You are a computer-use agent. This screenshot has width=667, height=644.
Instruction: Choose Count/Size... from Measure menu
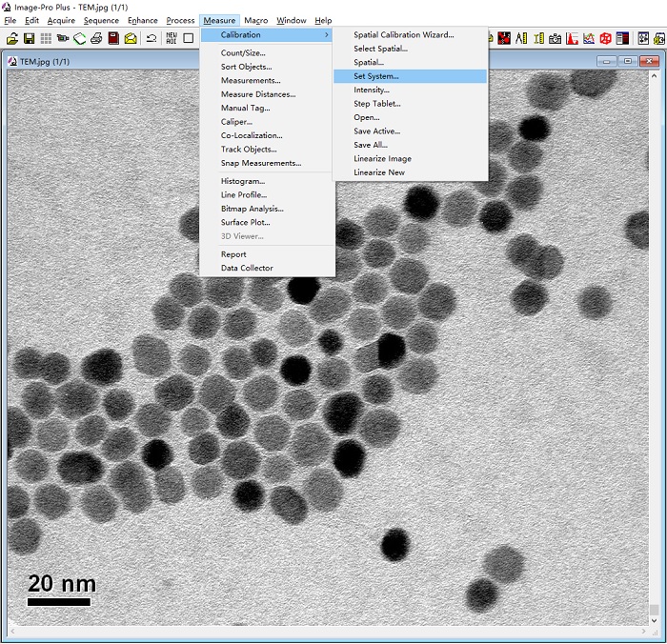pyautogui.click(x=243, y=53)
